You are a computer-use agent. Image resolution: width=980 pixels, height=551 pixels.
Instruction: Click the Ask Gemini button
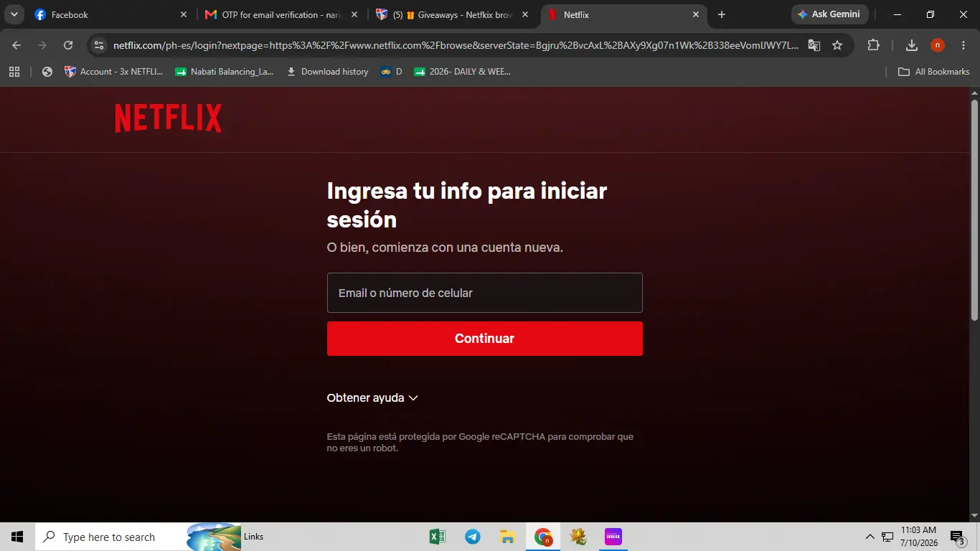click(830, 14)
